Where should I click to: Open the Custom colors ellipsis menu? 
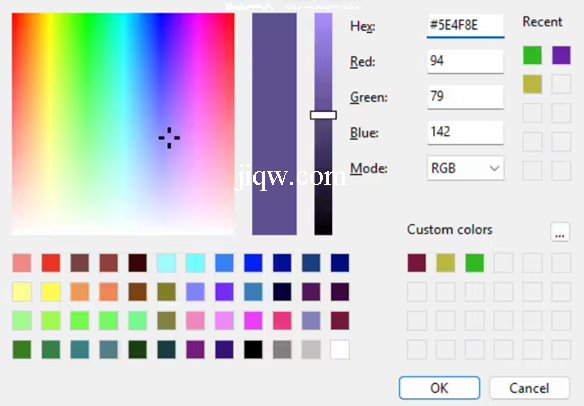point(560,232)
